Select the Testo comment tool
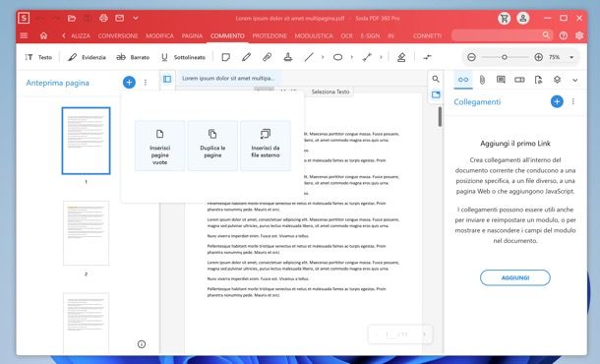The height and width of the screenshot is (364, 600). 38,57
